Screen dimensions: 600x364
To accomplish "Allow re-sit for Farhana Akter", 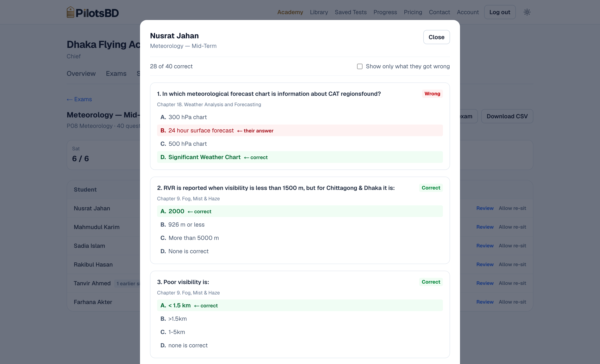I will coord(512,302).
